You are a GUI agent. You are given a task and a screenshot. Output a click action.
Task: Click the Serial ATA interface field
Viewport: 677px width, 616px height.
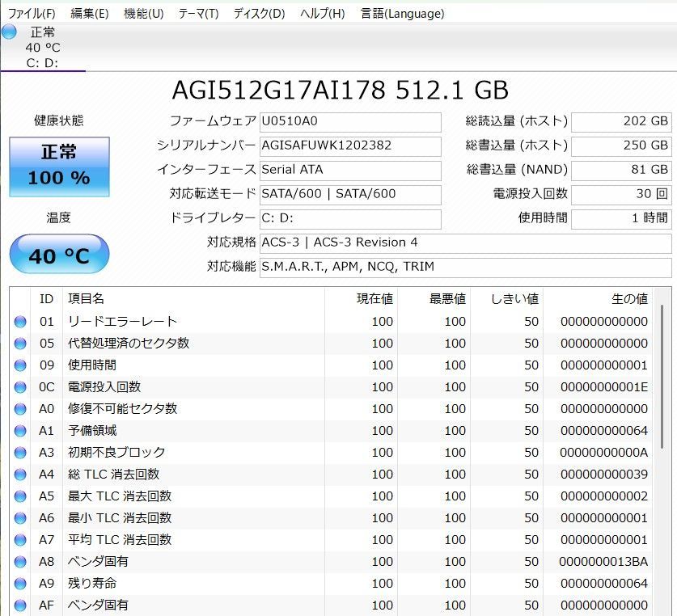click(350, 170)
